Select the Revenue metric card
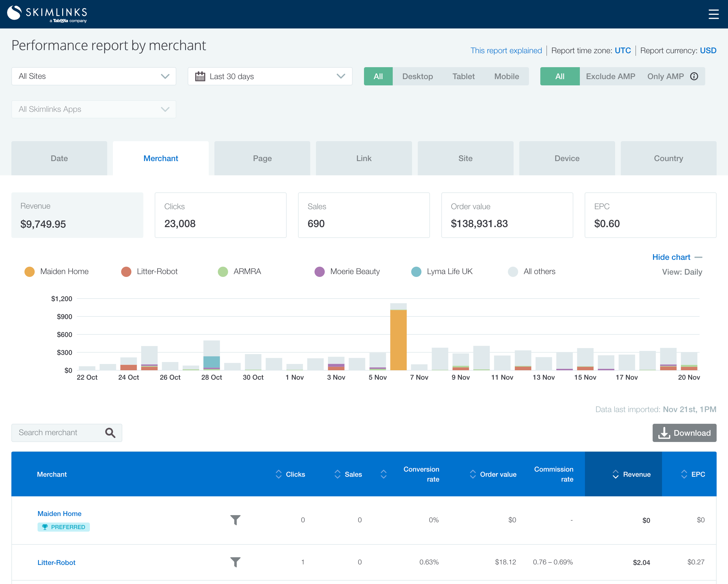Screen dimensions: 728x584 pos(77,215)
